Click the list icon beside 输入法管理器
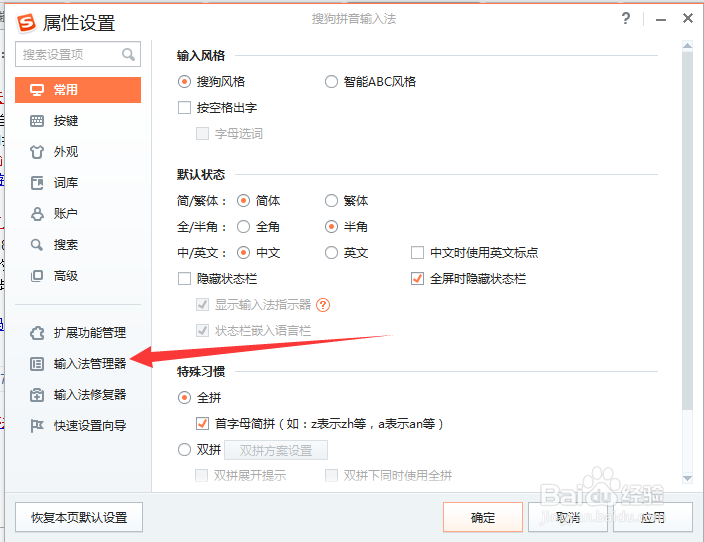Image resolution: width=704 pixels, height=542 pixels. (37, 364)
